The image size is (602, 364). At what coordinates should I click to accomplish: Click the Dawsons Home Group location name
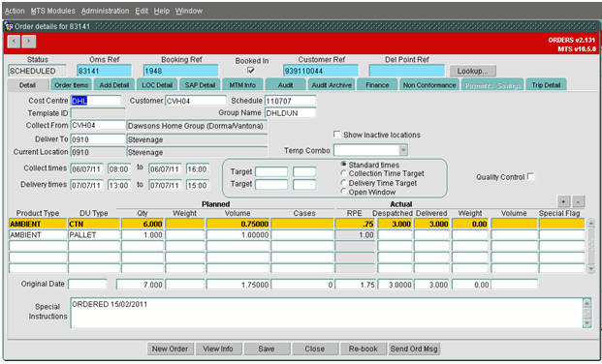coord(197,126)
